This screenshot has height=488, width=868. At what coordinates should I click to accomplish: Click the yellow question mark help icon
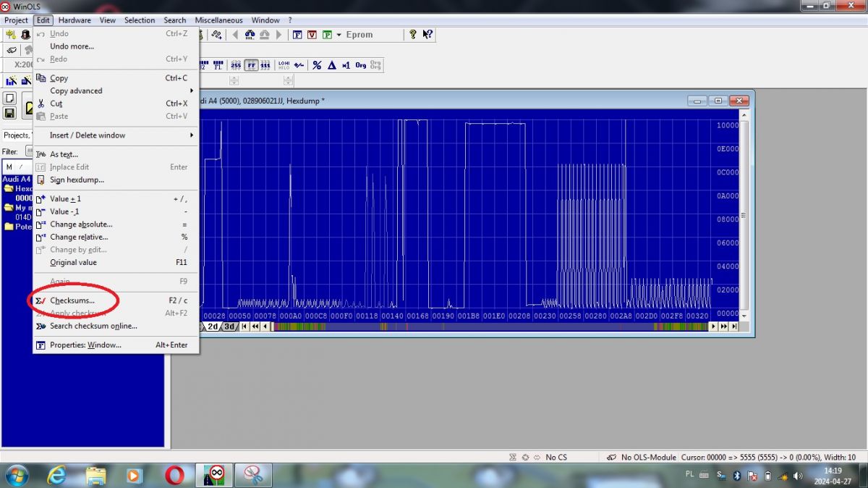pos(413,35)
